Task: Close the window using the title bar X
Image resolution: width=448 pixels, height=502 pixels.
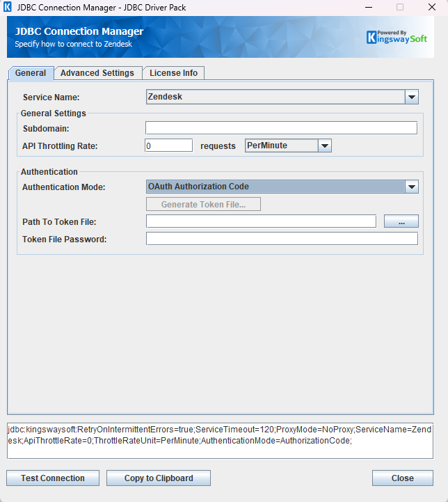Action: click(x=432, y=7)
